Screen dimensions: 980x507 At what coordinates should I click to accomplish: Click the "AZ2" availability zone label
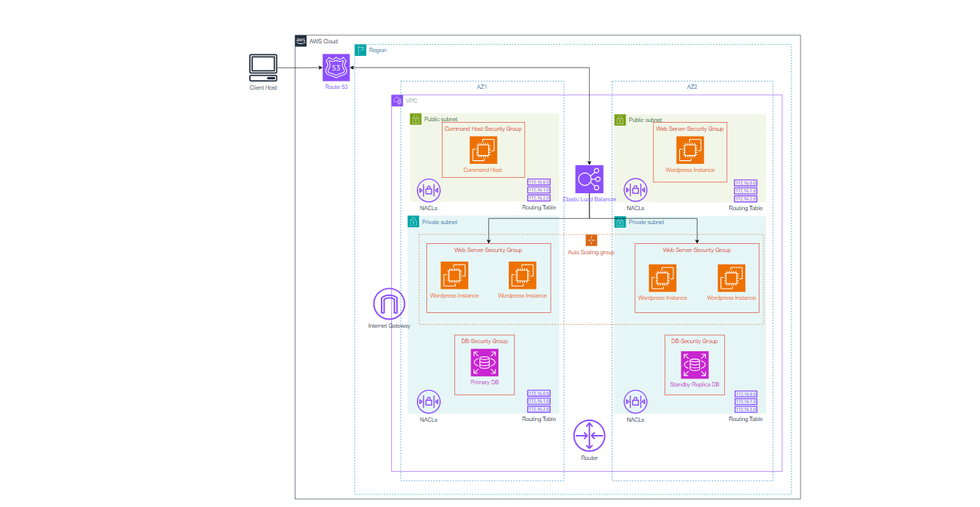tap(692, 87)
